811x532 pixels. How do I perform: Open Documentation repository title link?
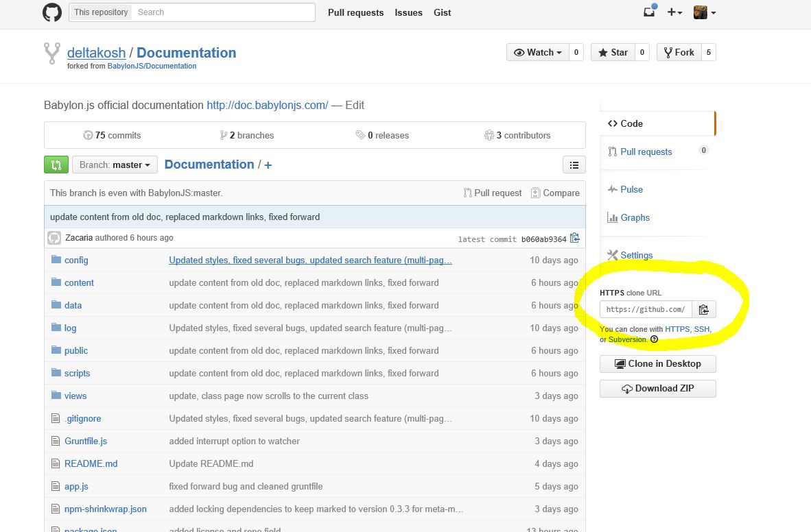[186, 53]
